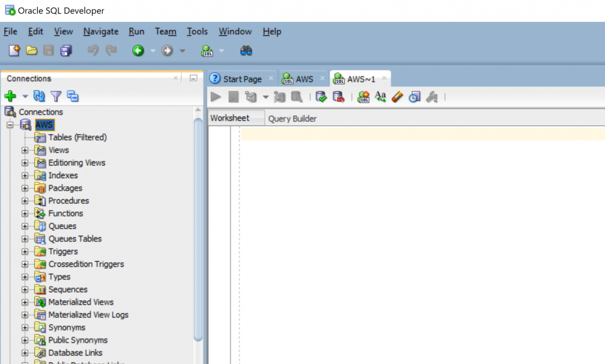Image resolution: width=605 pixels, height=364 pixels.
Task: Minimize the Connections panel
Action: tap(194, 79)
